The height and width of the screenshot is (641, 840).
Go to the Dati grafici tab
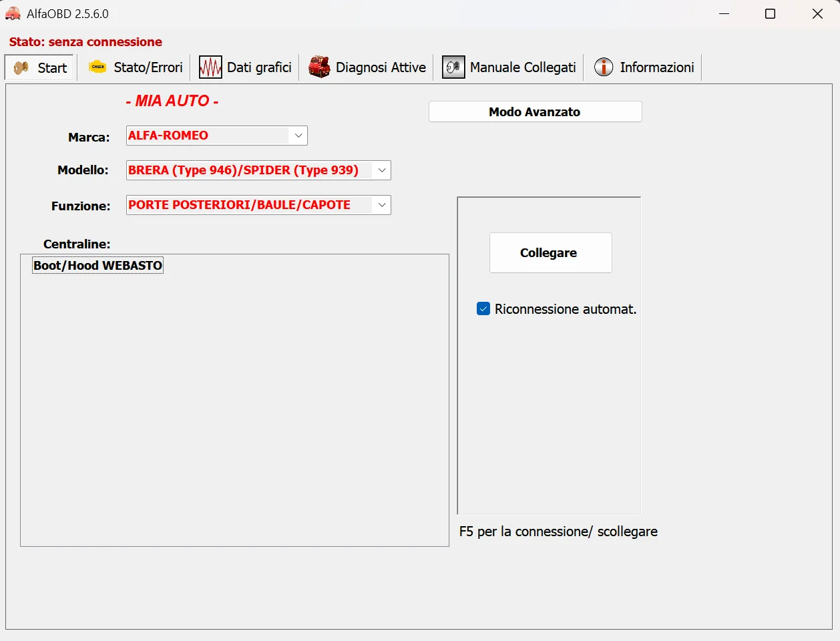coord(259,67)
